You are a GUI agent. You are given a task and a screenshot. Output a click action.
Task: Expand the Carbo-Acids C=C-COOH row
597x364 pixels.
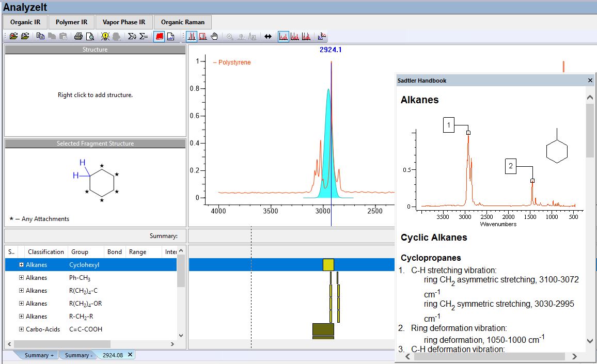21,329
